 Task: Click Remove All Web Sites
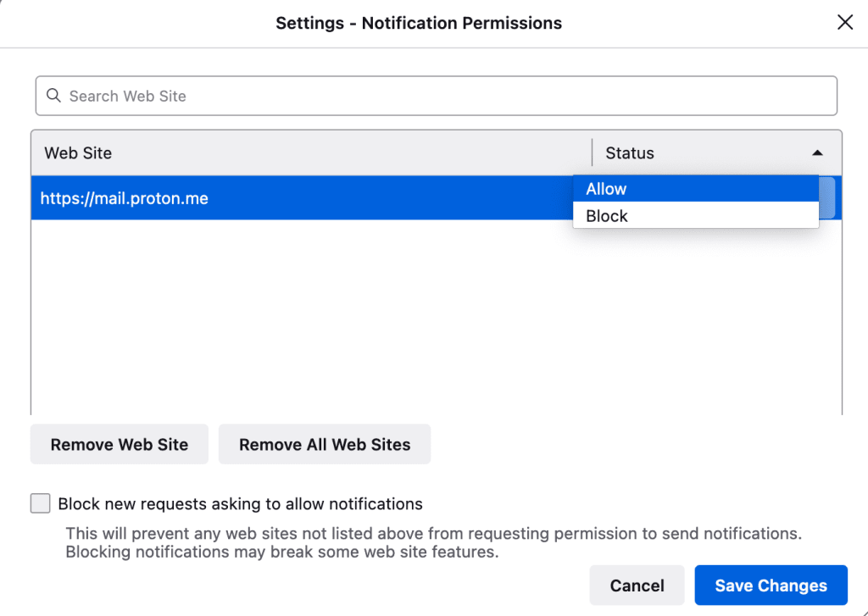coord(324,444)
